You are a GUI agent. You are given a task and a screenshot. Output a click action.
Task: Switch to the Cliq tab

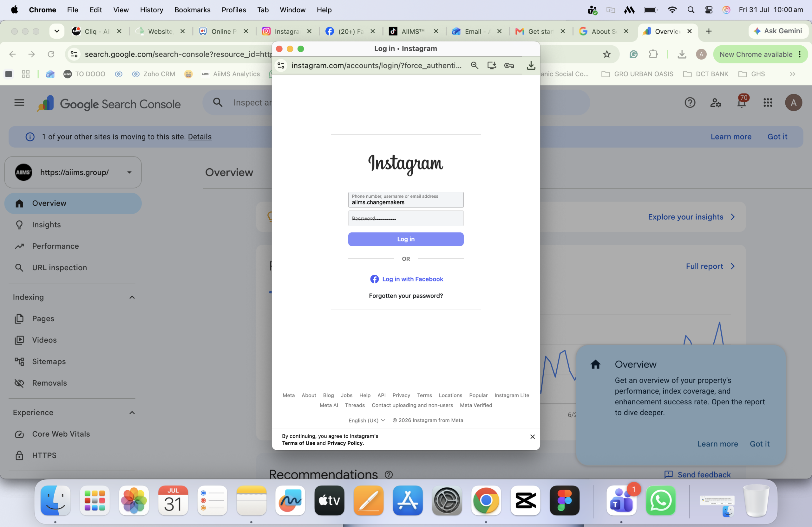(96, 31)
